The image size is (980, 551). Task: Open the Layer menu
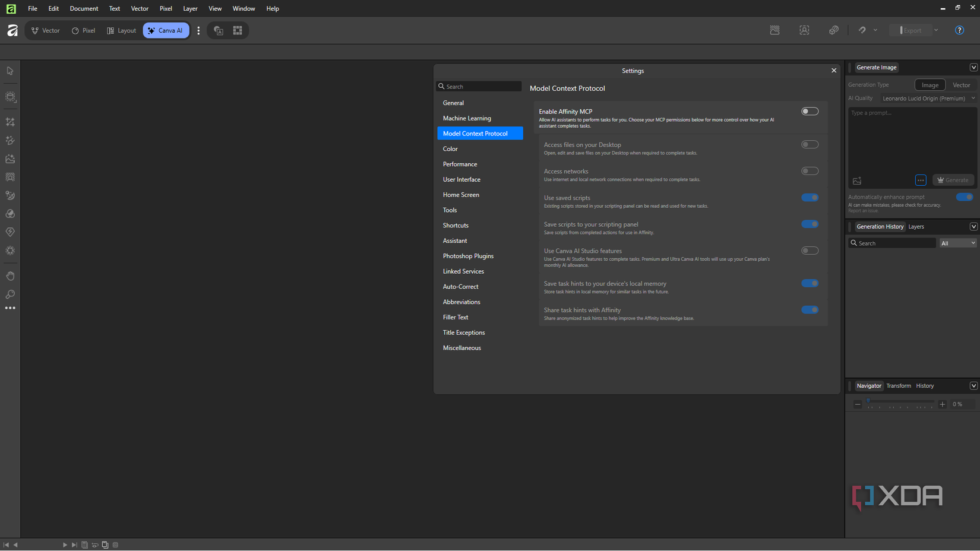(x=190, y=8)
